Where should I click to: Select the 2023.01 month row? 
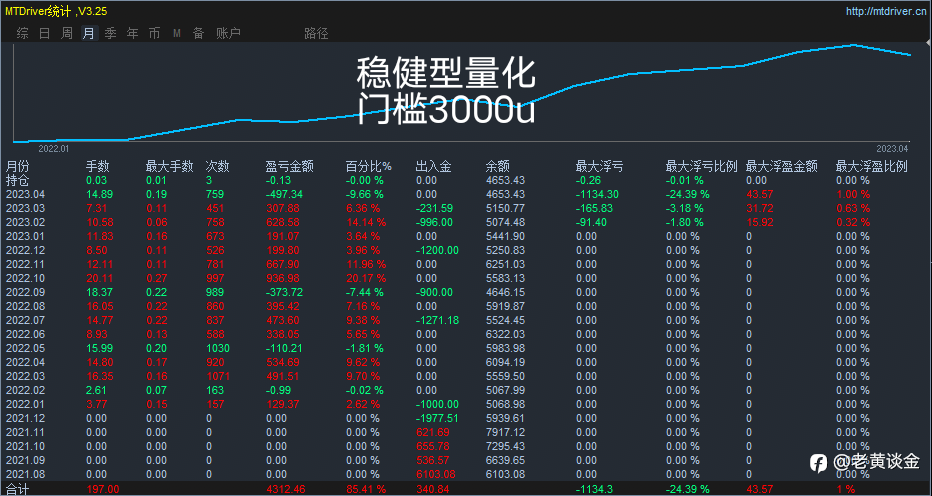[466, 236]
